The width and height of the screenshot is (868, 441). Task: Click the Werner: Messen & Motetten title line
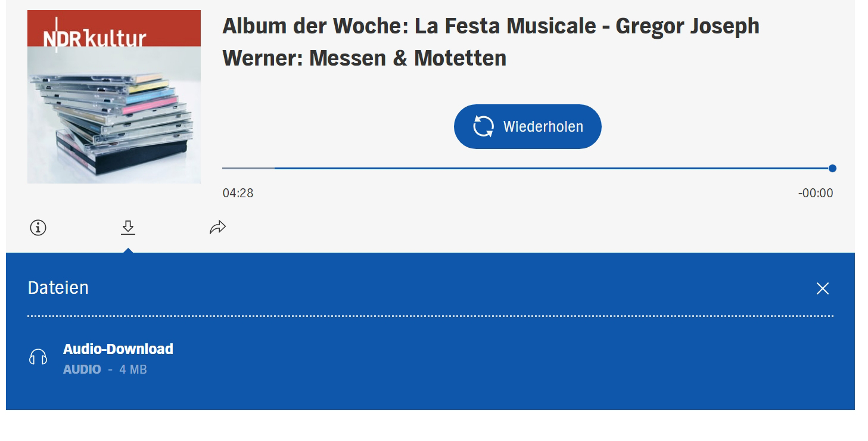pyautogui.click(x=364, y=58)
